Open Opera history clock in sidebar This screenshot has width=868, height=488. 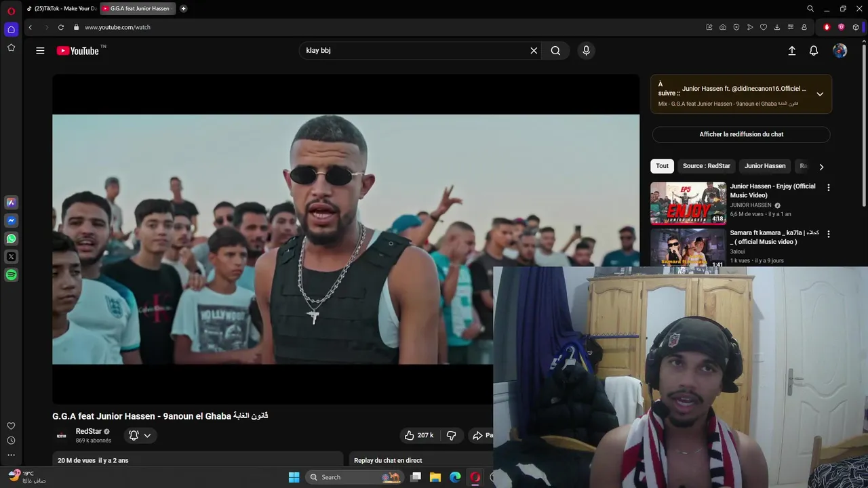tap(11, 441)
